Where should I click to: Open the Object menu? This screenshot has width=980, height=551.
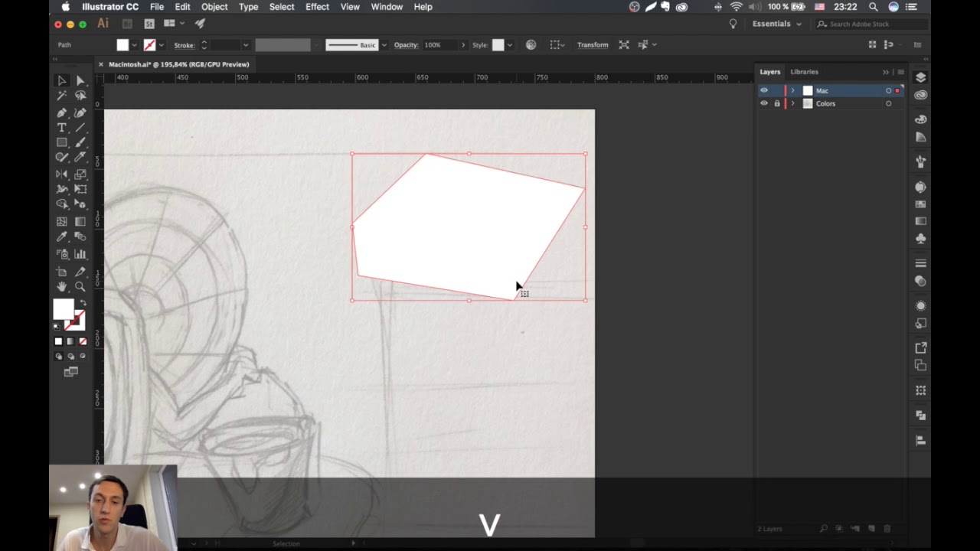click(214, 7)
